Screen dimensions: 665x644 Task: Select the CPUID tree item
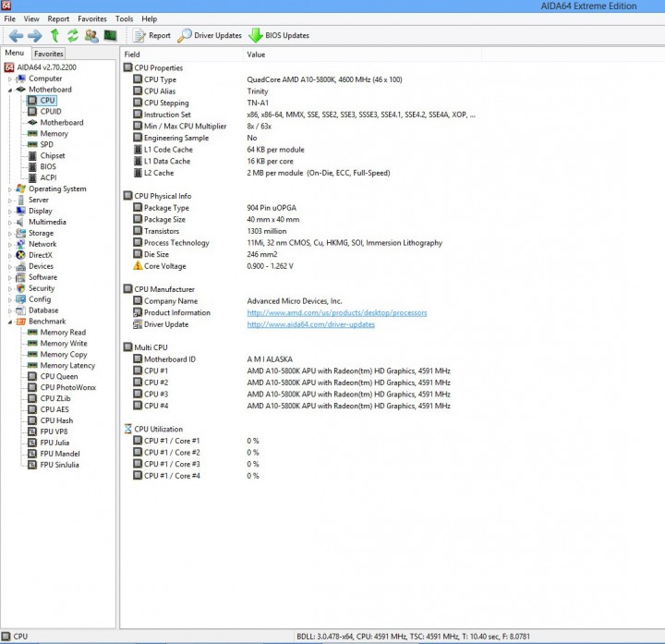point(45,112)
